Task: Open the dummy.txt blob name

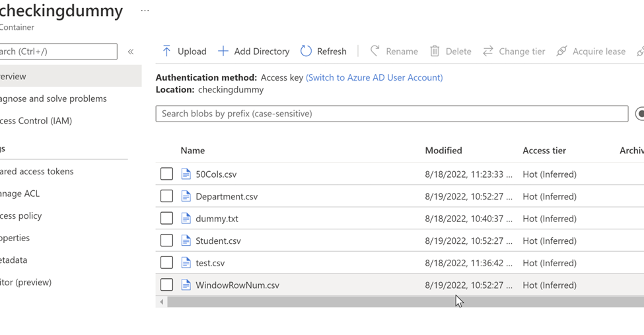Action: click(x=217, y=219)
